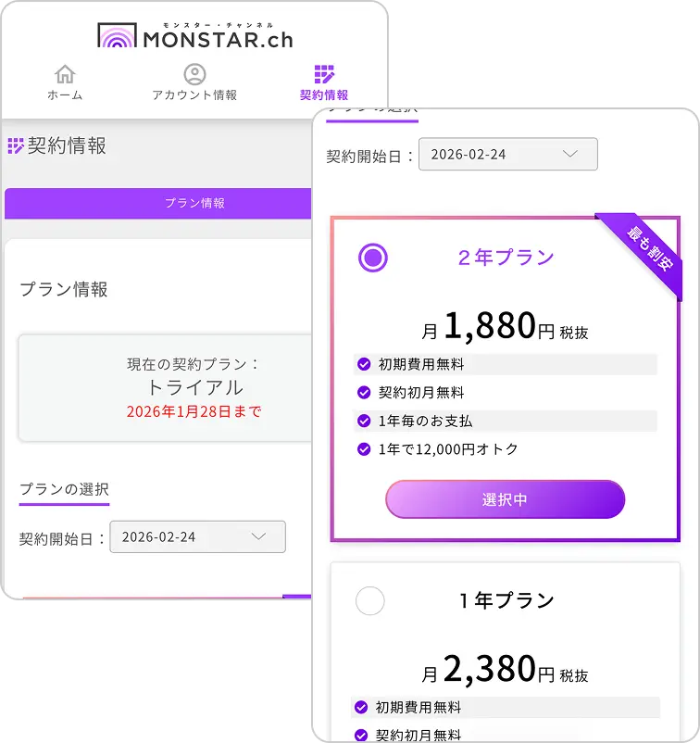Click the account info person icon

click(194, 74)
